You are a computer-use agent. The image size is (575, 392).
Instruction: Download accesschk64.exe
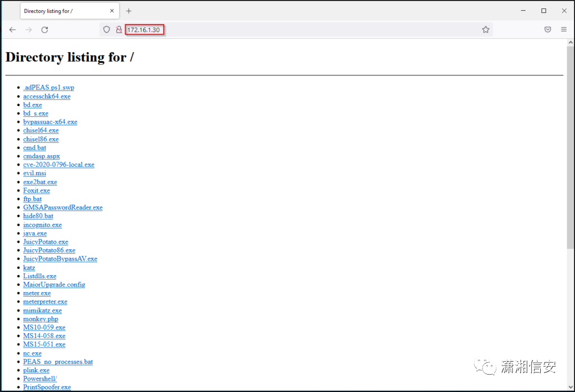47,97
